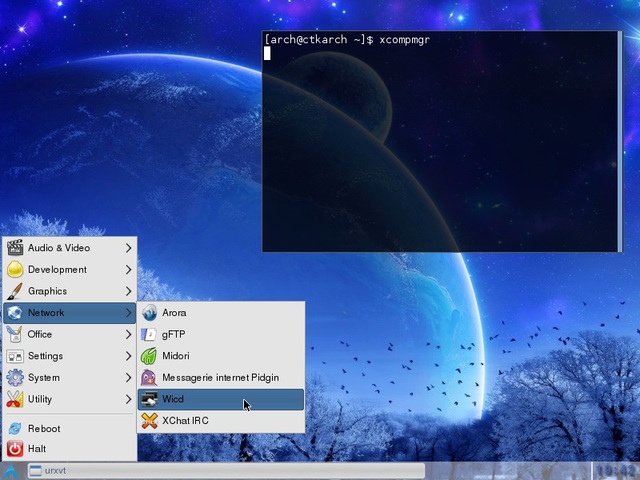Screen dimensions: 640x480
Task: Launch Arora from the Network submenu
Action: click(221, 313)
